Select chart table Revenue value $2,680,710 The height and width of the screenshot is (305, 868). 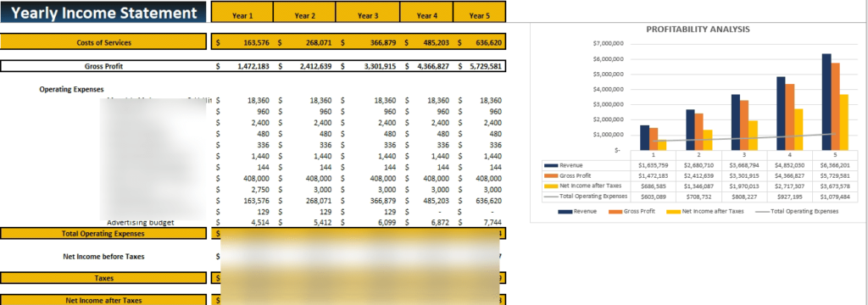pos(698,165)
